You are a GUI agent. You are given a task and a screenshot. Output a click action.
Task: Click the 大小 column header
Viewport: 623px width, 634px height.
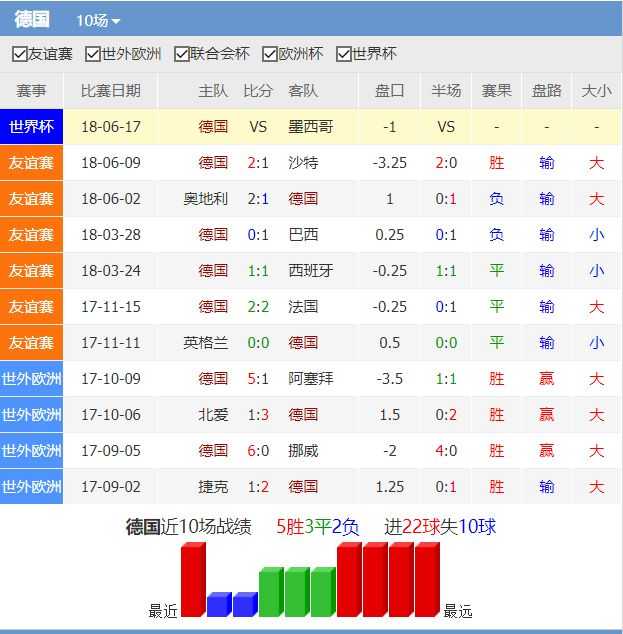596,91
